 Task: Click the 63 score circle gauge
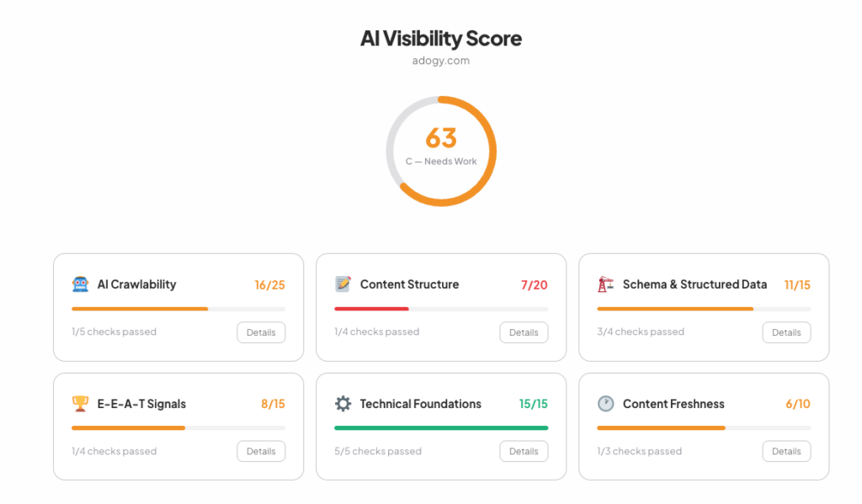coord(440,150)
